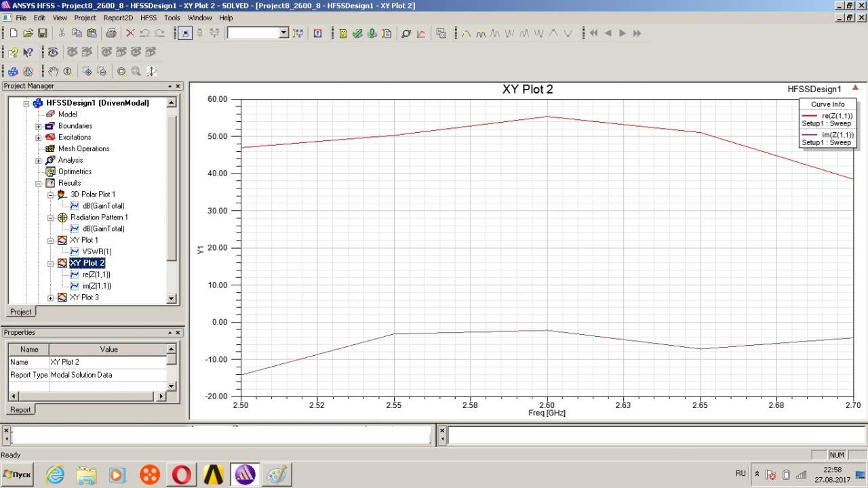Click the Validate green checkmark toolbar icon
The image size is (868, 488).
click(x=357, y=33)
